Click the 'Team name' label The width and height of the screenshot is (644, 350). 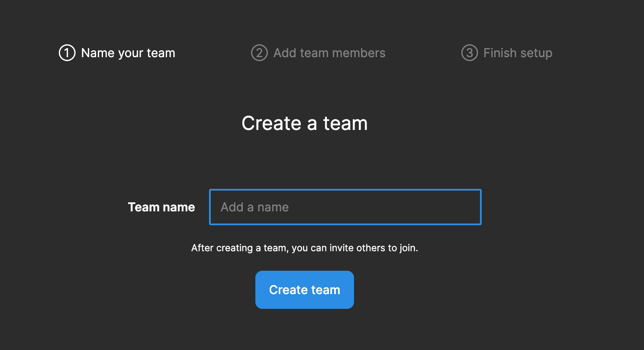pyautogui.click(x=161, y=207)
